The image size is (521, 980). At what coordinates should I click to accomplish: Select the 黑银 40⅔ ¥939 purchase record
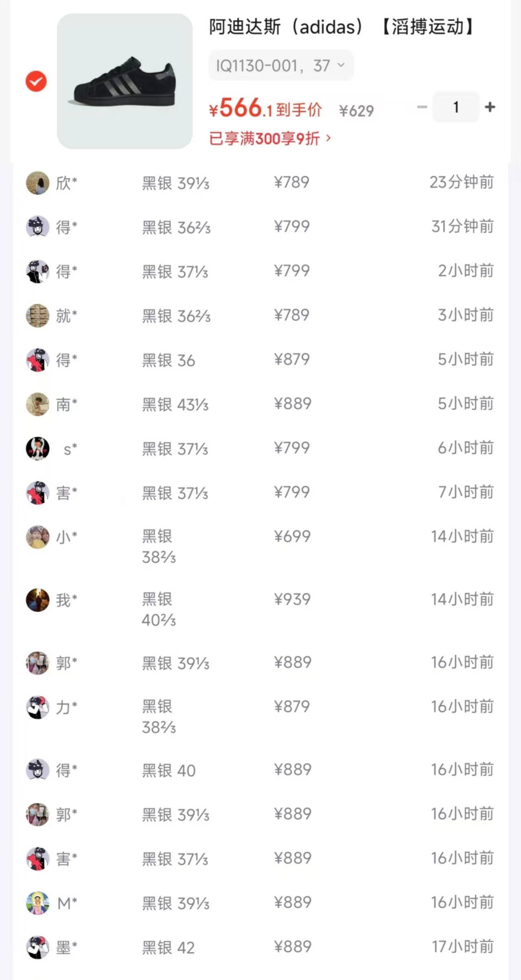point(260,609)
